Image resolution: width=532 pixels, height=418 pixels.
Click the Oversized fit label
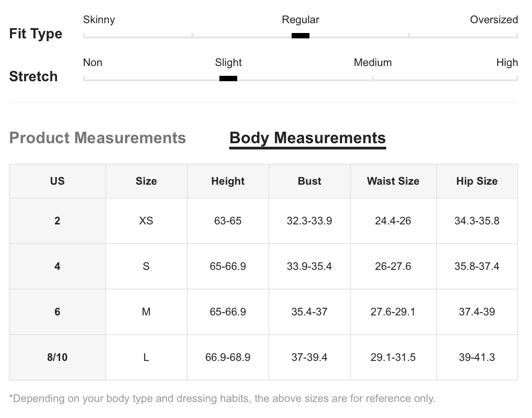click(494, 20)
